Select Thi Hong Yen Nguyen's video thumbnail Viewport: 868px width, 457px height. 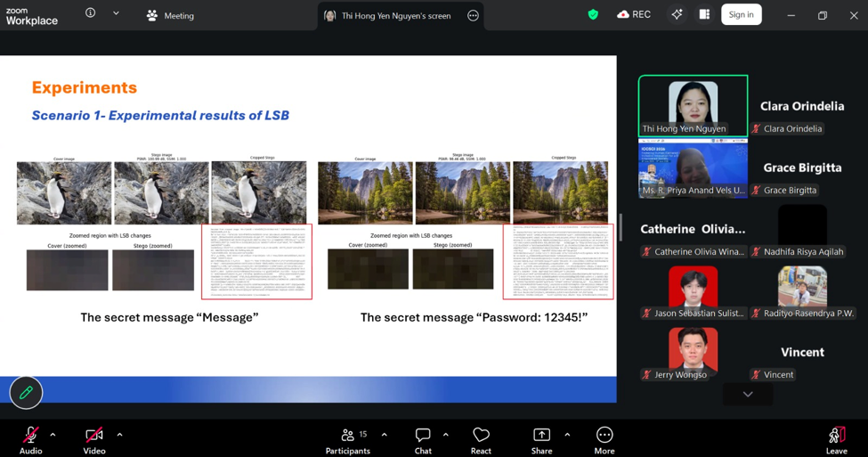coord(693,105)
